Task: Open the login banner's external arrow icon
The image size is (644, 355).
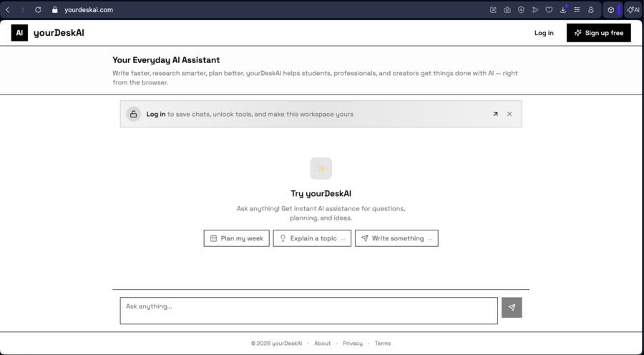Action: click(x=495, y=114)
